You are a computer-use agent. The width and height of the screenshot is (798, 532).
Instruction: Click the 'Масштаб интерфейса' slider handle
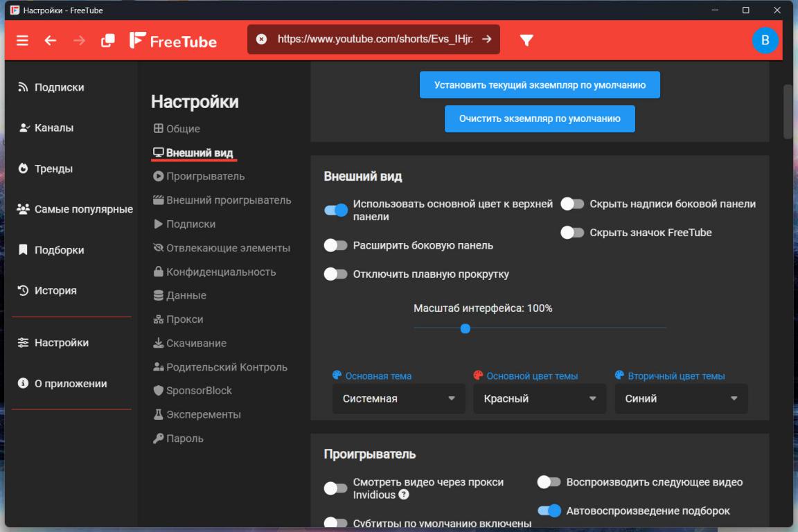[465, 328]
